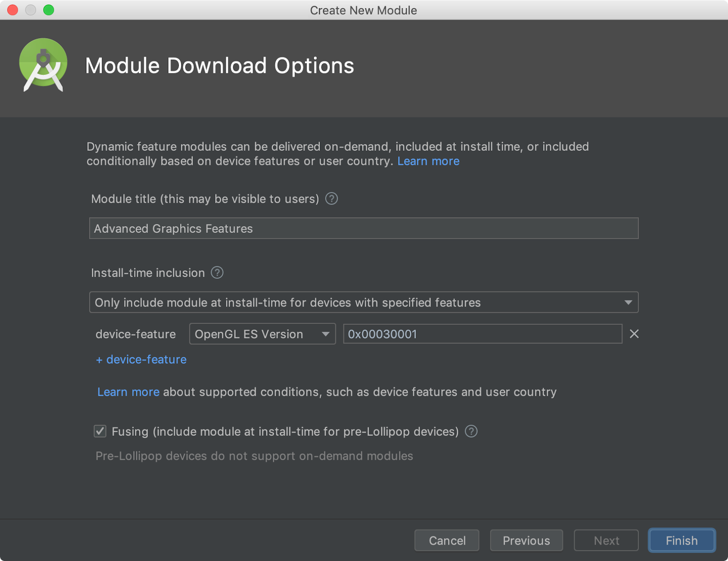The width and height of the screenshot is (728, 561).
Task: Open Learn more link about dynamic feature modules
Action: point(428,161)
